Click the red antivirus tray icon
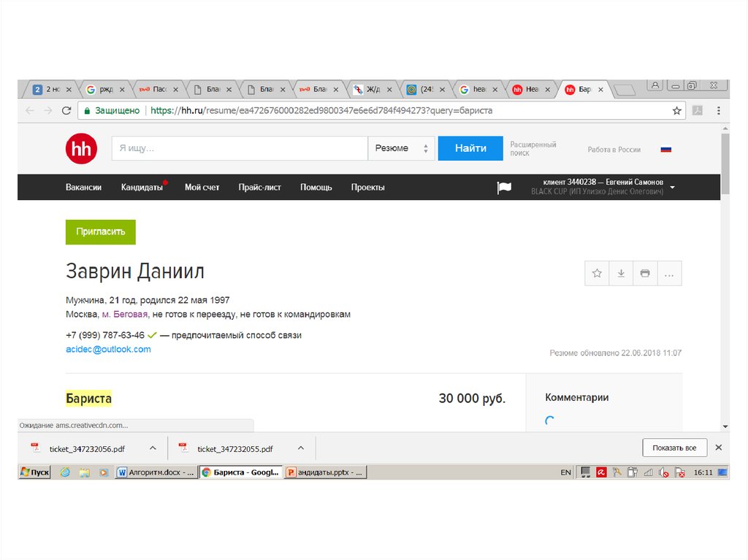The width and height of the screenshot is (748, 560). 601,472
